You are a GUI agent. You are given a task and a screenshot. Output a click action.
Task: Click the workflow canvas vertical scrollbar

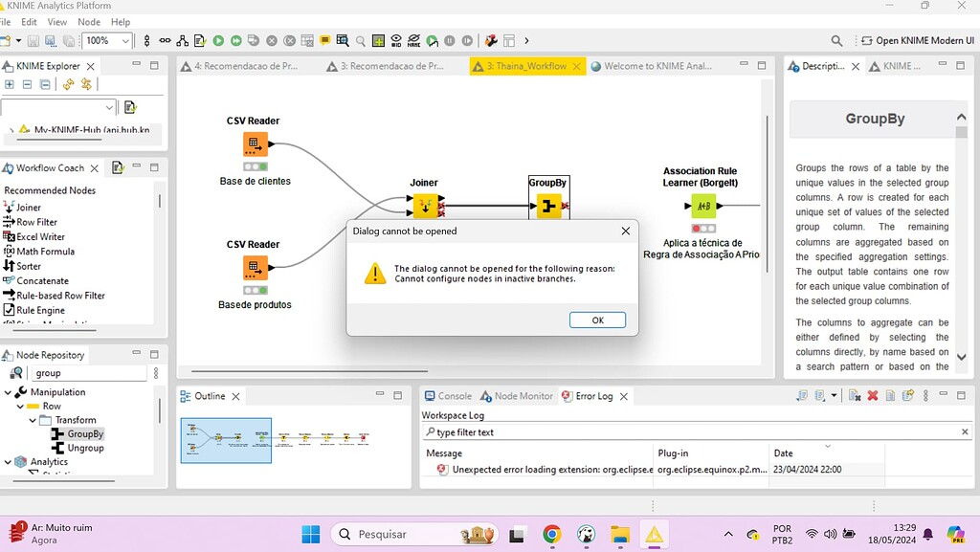coord(767,193)
